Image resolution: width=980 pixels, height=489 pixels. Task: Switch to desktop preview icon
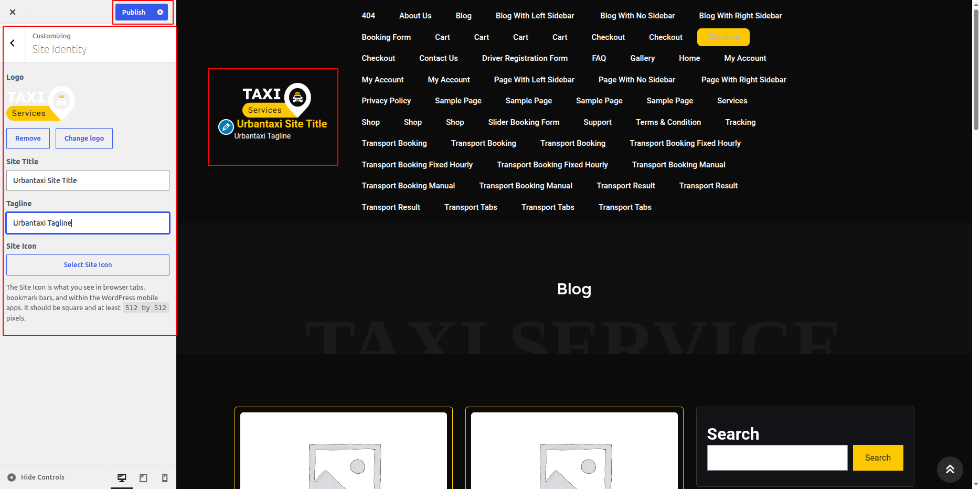click(x=122, y=477)
